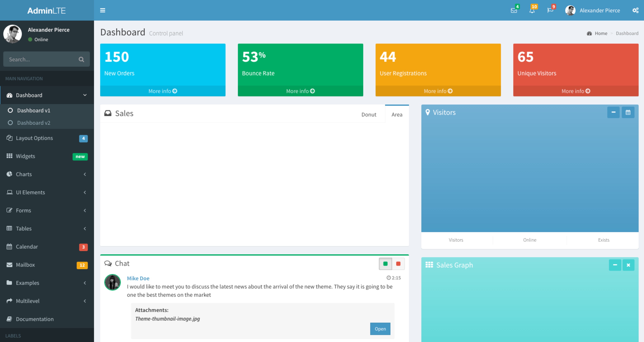Remove the Sales Graph box with X
Viewport: 644px width, 342px height.
[628, 265]
